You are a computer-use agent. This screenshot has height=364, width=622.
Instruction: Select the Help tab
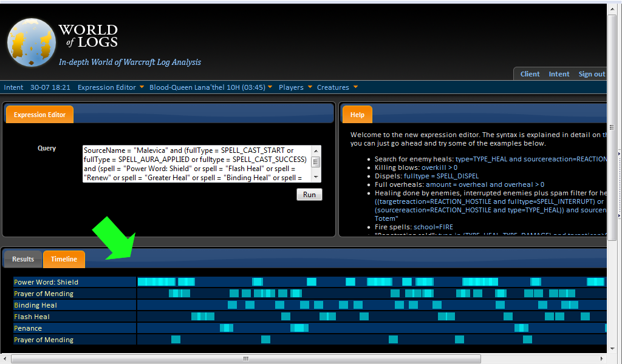[357, 115]
